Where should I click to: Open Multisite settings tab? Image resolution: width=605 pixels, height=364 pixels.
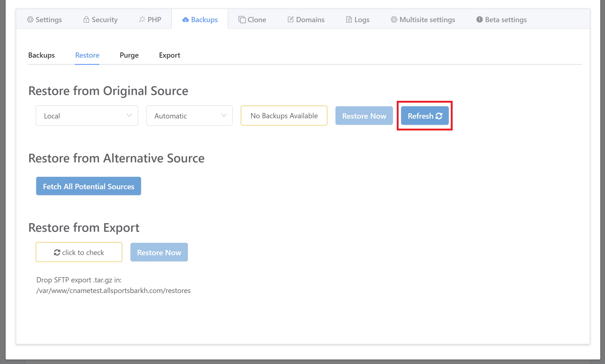pyautogui.click(x=423, y=20)
